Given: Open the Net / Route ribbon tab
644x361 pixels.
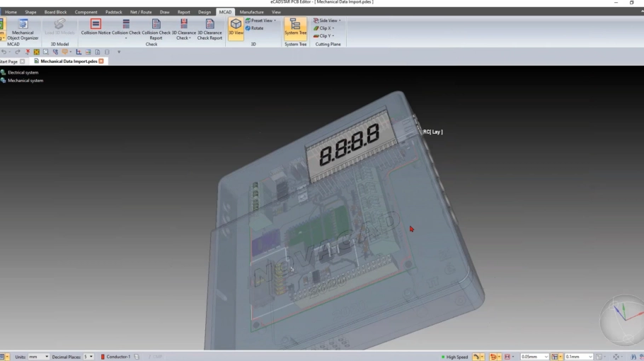Looking at the screenshot, I should [141, 12].
